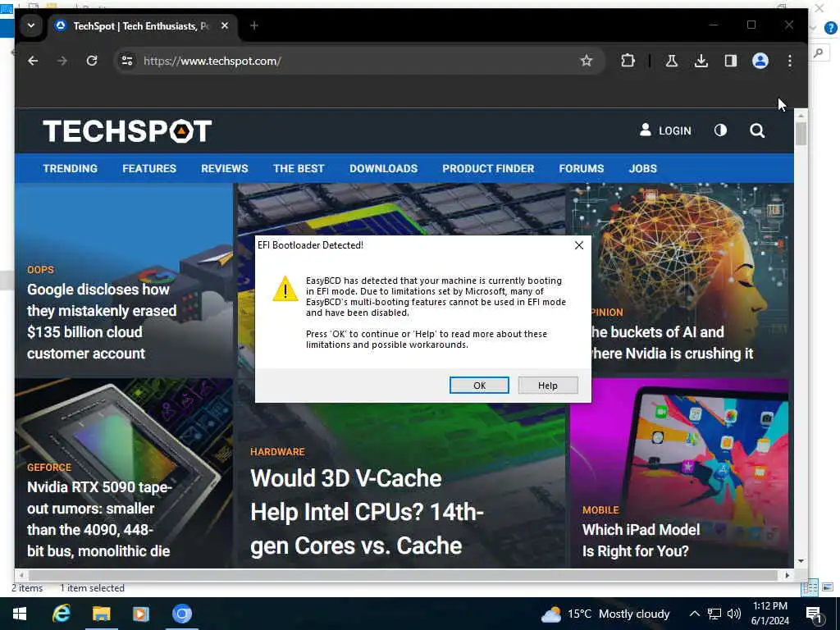Open 3D V-Cache Intel CPUs article
The image size is (840, 630).
pyautogui.click(x=367, y=512)
